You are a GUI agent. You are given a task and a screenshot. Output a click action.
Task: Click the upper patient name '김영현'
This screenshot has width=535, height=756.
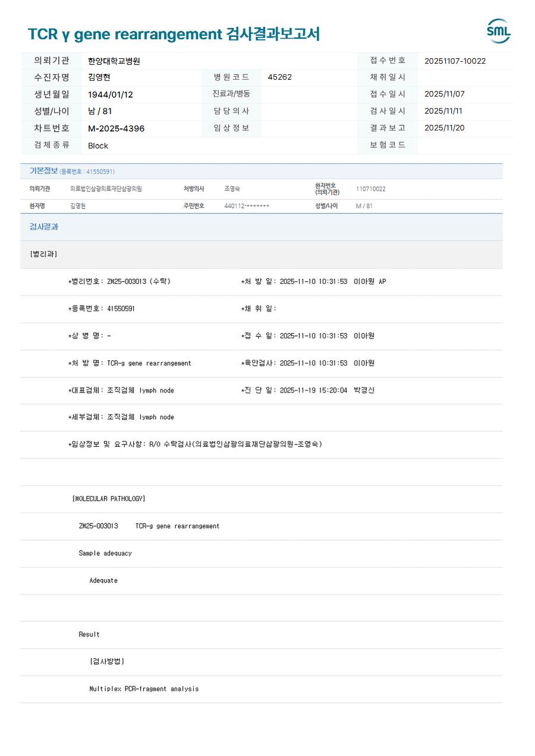[99, 77]
